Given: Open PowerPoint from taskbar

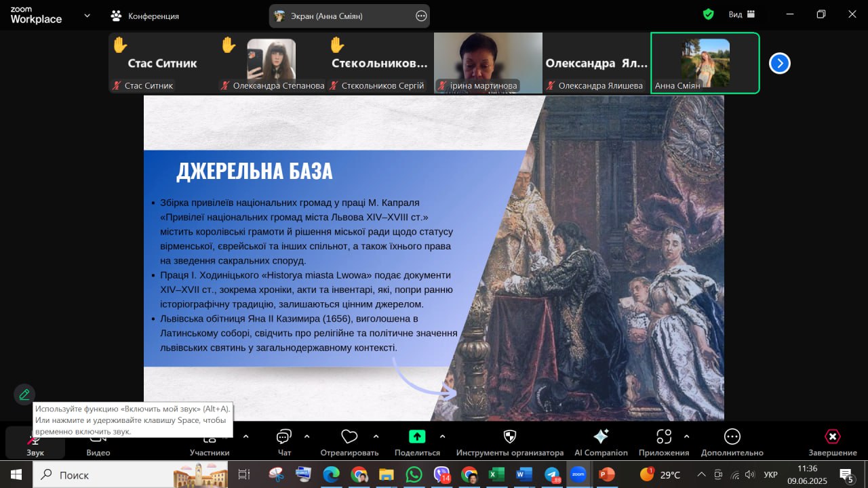Looking at the screenshot, I should (606, 474).
